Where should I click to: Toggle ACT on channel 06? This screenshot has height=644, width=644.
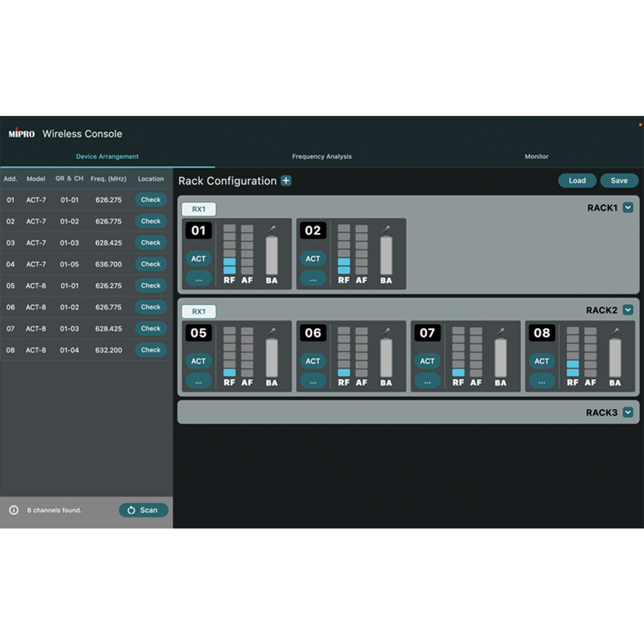(x=313, y=361)
